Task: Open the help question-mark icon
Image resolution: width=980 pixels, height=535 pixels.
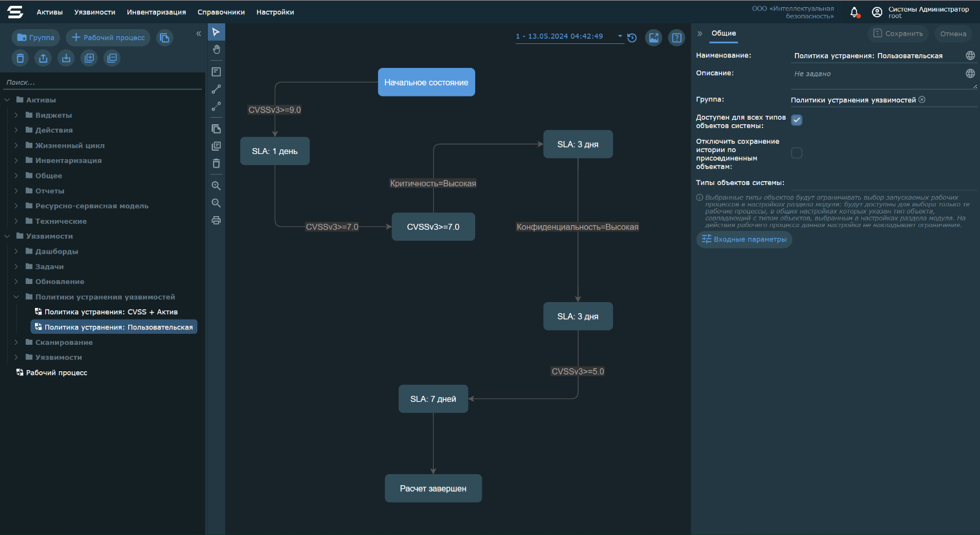Action: coord(676,38)
